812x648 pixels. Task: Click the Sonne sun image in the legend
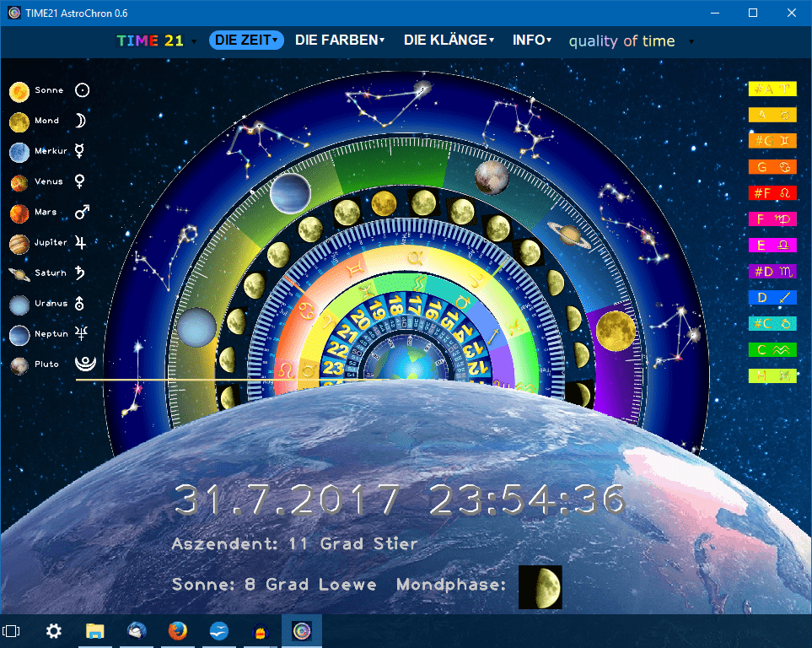[x=19, y=92]
